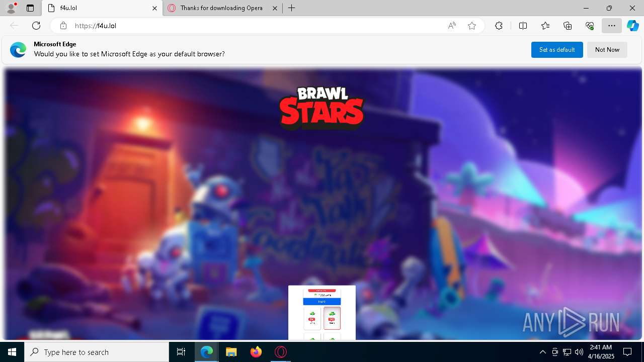Open the Windows Start menu
This screenshot has width=644, height=362.
12,352
